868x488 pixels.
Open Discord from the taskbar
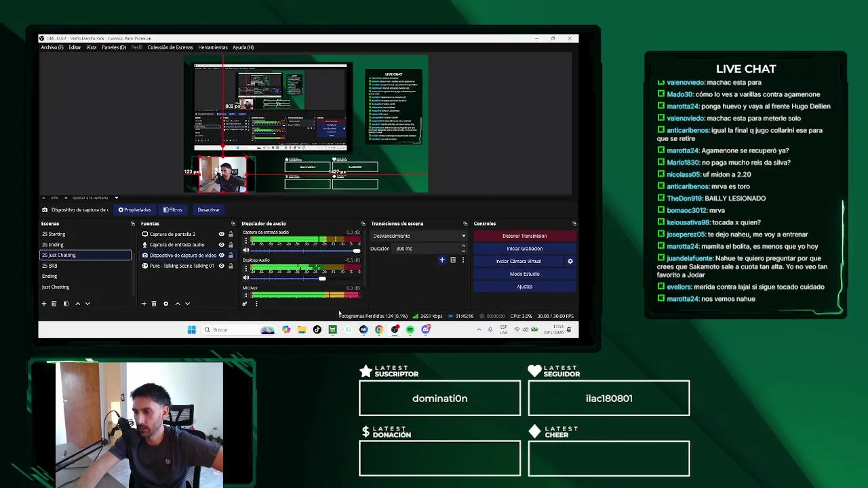point(426,330)
